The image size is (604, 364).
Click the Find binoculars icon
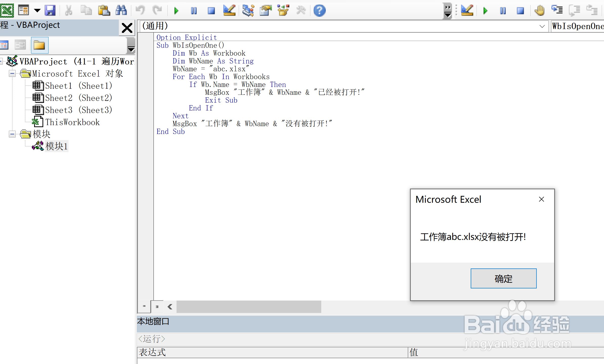[x=121, y=11]
